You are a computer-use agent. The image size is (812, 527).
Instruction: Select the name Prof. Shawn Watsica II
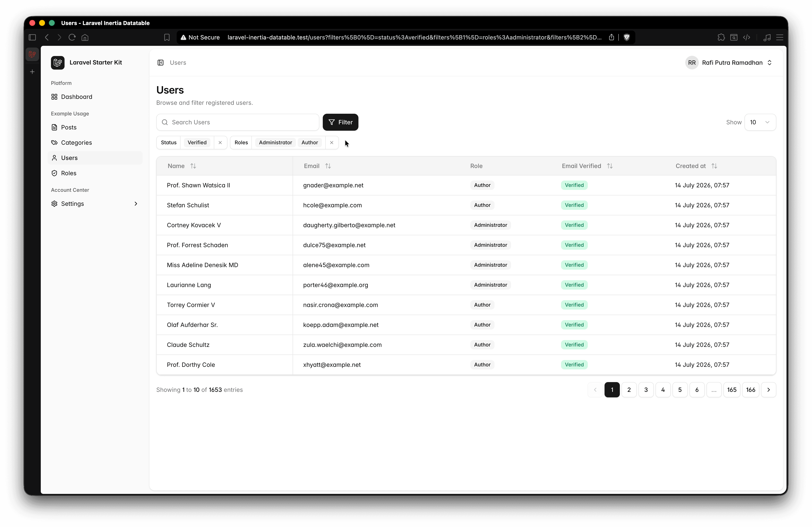198,185
